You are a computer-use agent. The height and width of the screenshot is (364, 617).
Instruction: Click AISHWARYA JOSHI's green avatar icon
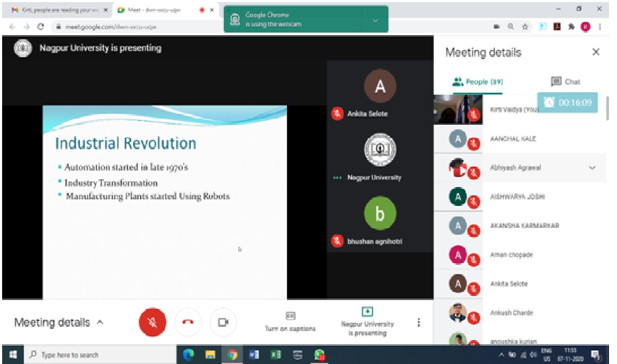tap(458, 196)
